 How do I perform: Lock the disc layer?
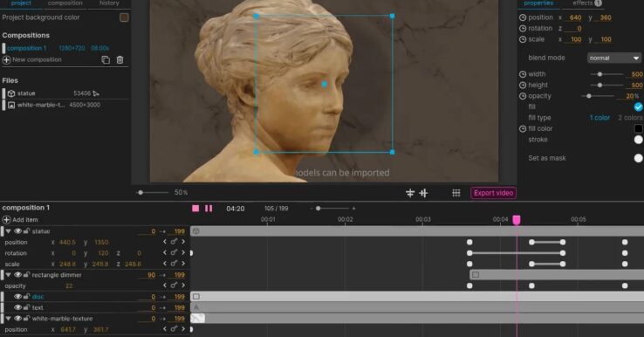[27, 297]
